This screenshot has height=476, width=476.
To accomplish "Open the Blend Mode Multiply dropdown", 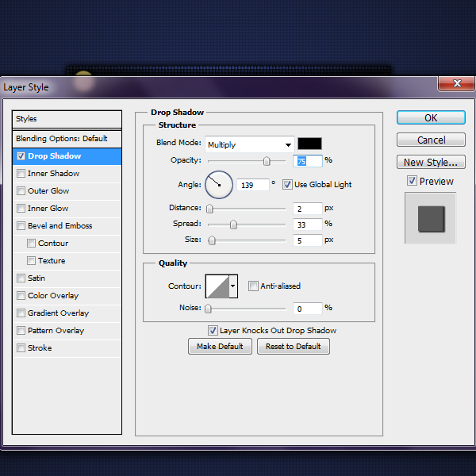I will pos(250,144).
